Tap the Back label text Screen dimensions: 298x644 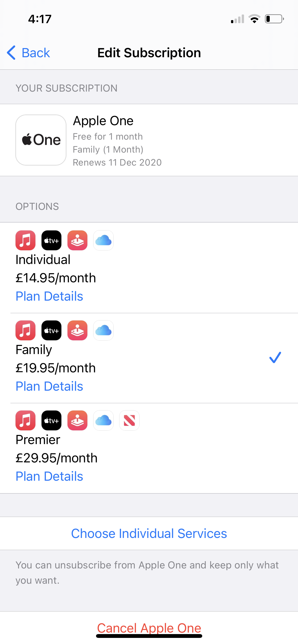[x=36, y=53]
